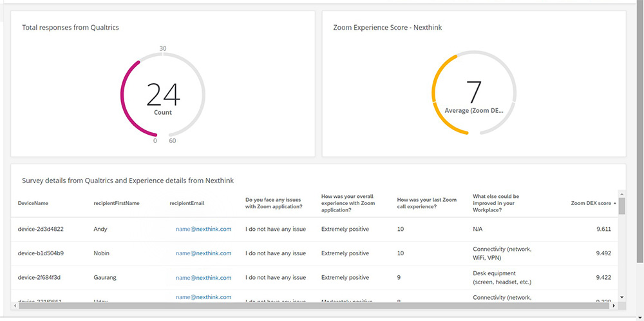The height and width of the screenshot is (321, 644).
Task: Click the DeviceName column header
Action: [33, 203]
